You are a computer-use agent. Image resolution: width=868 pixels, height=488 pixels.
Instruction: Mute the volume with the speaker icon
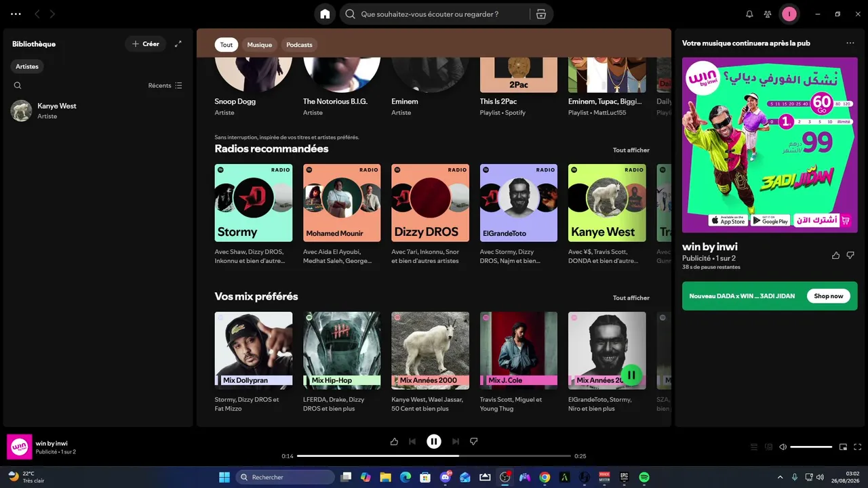(783, 447)
